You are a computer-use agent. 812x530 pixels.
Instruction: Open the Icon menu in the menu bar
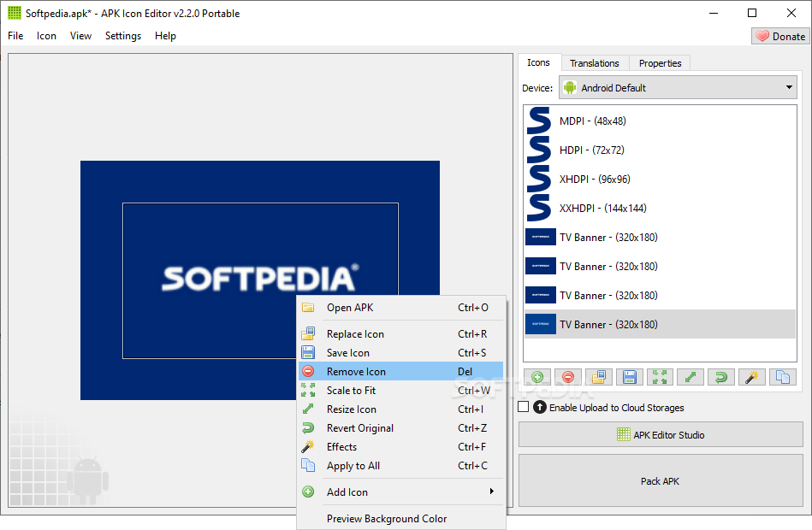coord(46,36)
